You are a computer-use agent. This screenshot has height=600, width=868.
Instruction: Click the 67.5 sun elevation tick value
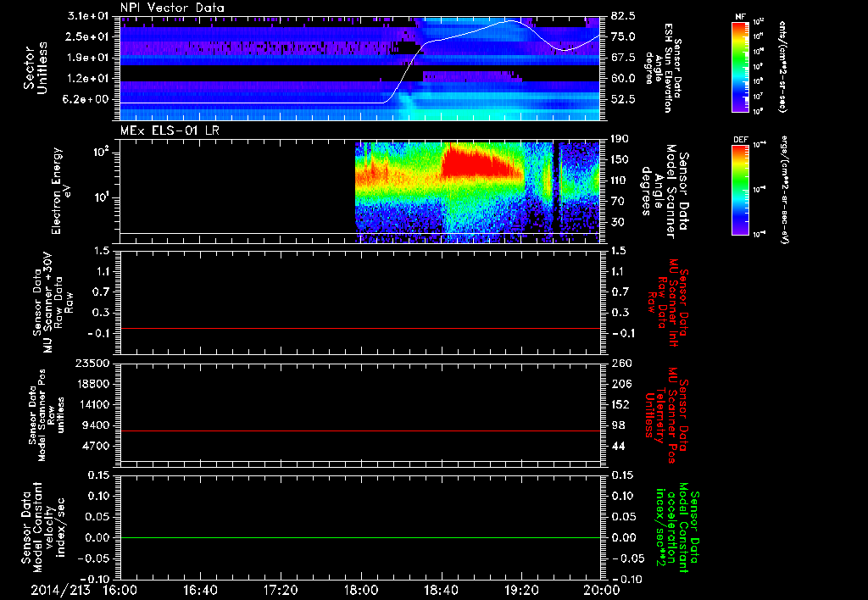623,58
